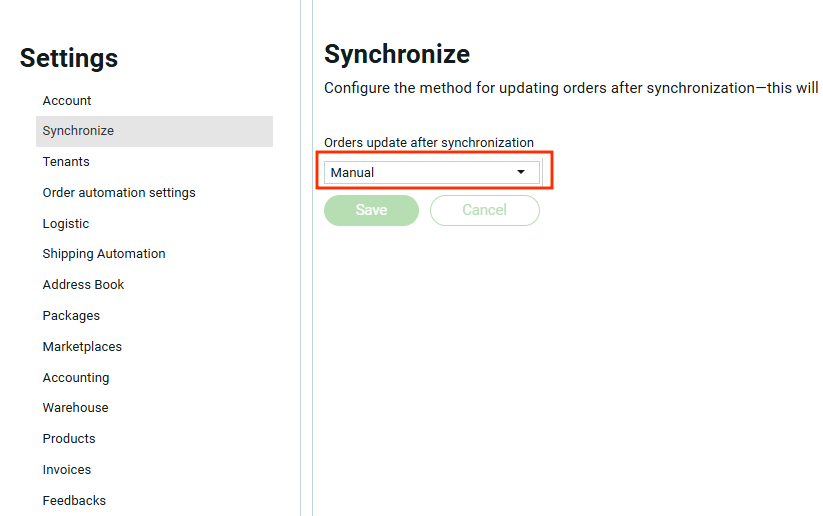Select Warehouse from settings menu
This screenshot has height=516, width=823.
pyautogui.click(x=75, y=408)
